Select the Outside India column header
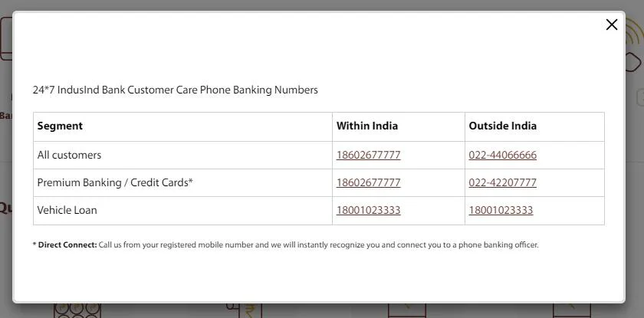 tap(502, 126)
